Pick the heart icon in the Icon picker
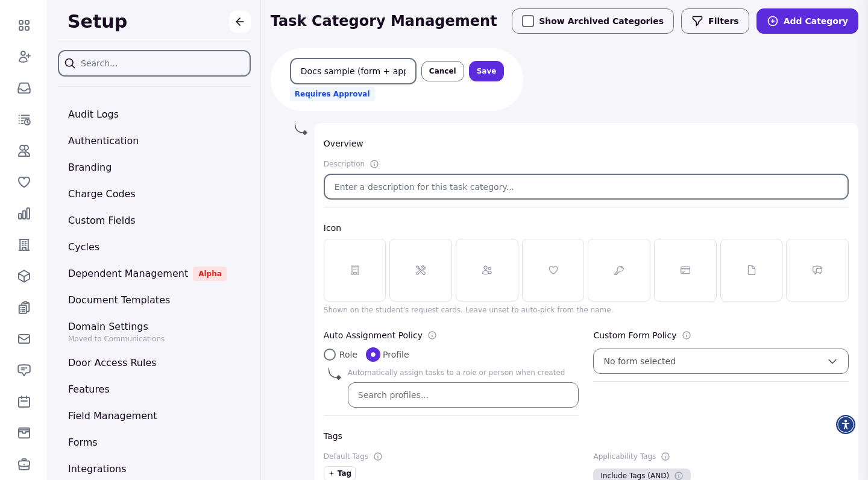 (553, 270)
